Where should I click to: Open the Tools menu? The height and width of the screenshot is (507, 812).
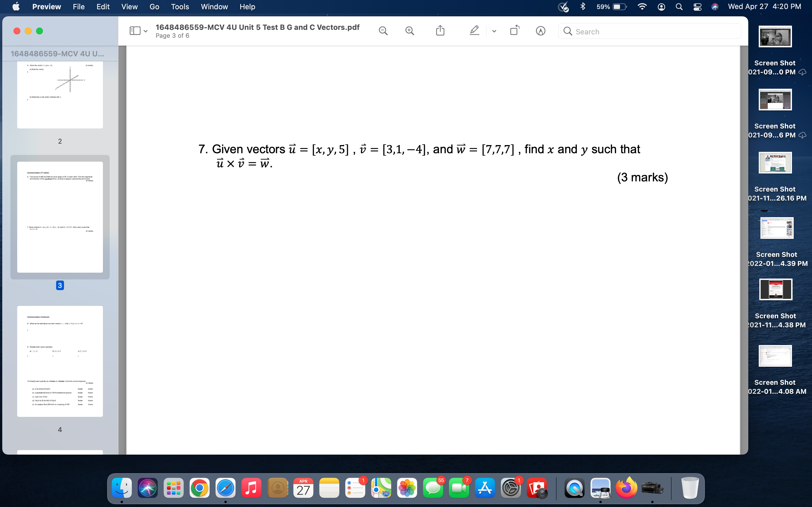(180, 7)
